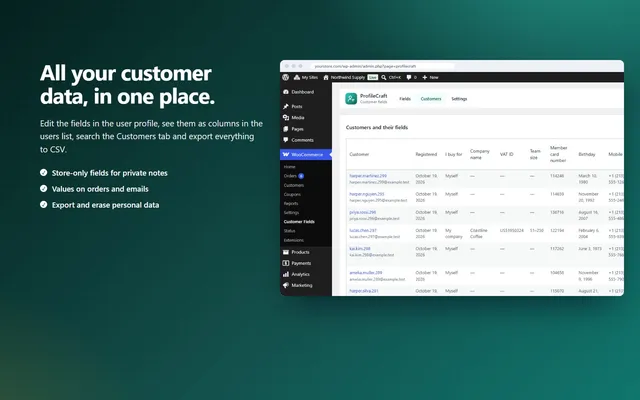Open customer harper.nguyen.295
Screen dimensions: 640x400
(x=367, y=194)
